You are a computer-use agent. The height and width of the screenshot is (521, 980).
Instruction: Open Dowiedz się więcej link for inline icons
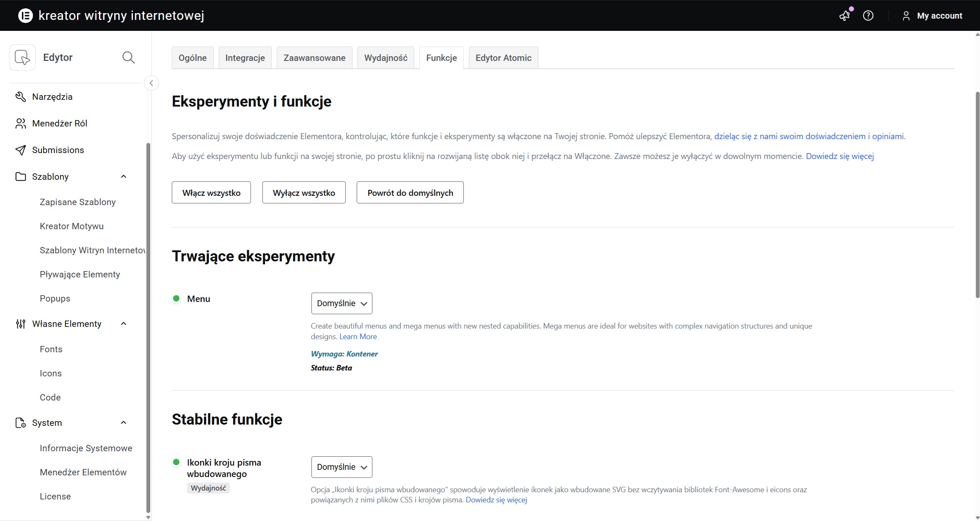pyautogui.click(x=496, y=500)
